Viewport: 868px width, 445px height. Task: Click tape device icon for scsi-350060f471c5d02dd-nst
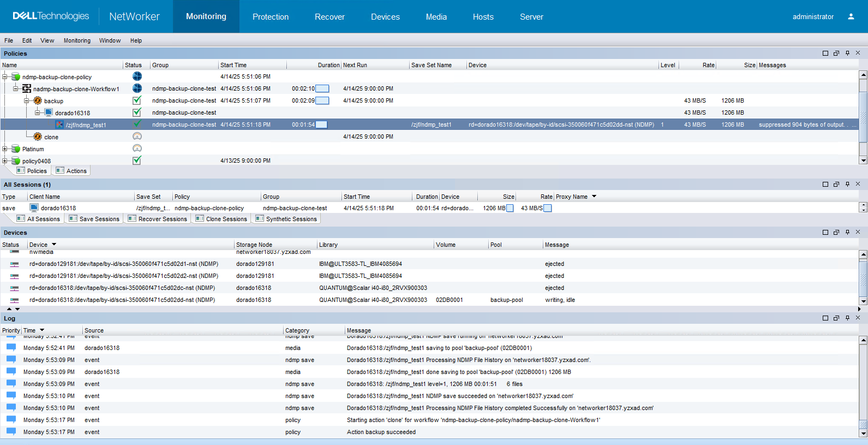(x=14, y=300)
